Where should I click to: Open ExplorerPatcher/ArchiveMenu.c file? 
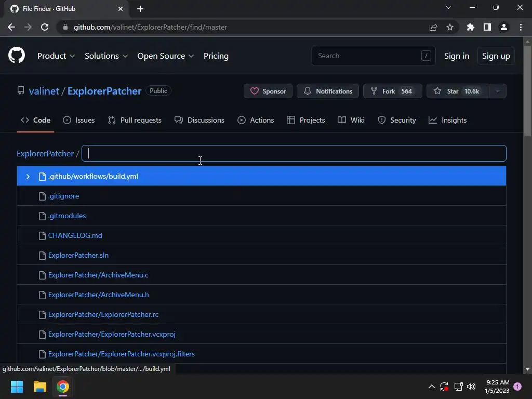(x=98, y=275)
